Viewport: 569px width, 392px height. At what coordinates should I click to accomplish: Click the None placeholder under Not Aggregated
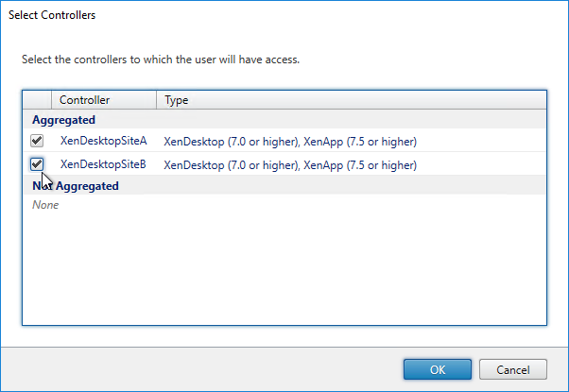(x=45, y=205)
